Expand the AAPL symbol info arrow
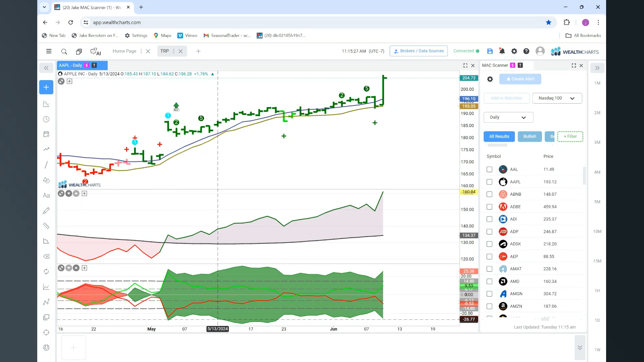The height and width of the screenshot is (362, 644). click(x=212, y=74)
